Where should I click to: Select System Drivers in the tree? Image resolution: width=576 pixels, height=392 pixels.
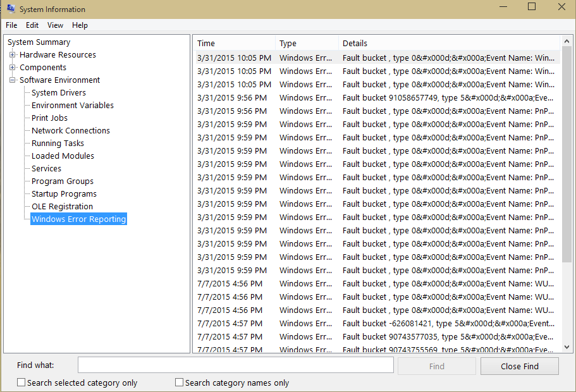(58, 92)
